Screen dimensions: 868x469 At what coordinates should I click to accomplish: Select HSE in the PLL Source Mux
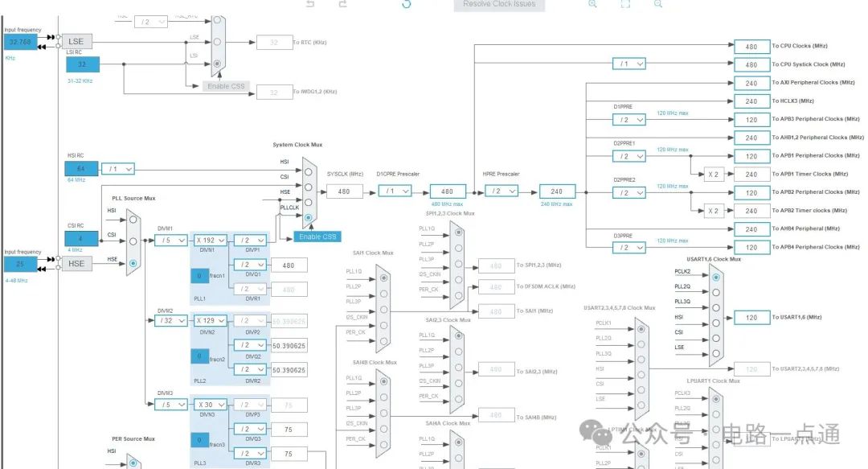coord(133,263)
